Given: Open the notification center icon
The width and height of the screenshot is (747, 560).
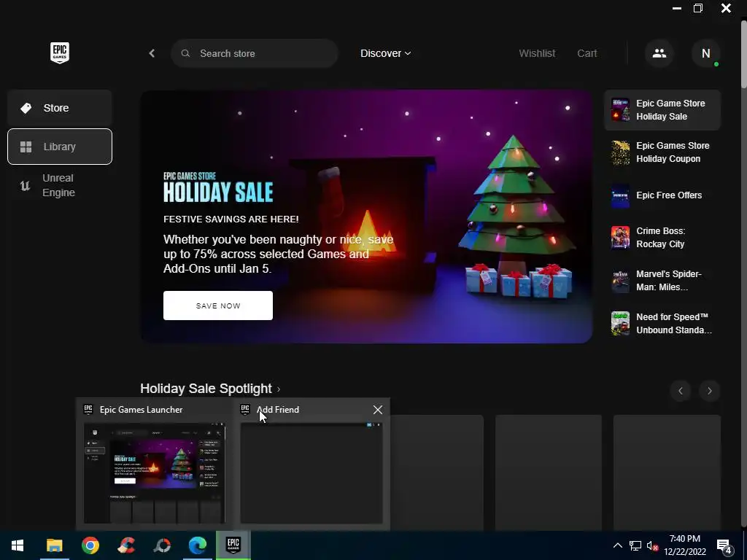Looking at the screenshot, I should (724, 546).
